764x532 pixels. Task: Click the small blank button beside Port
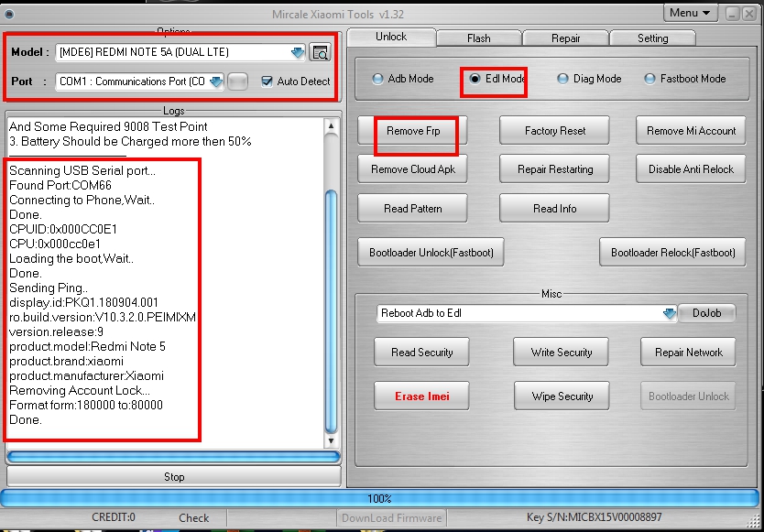click(x=238, y=81)
